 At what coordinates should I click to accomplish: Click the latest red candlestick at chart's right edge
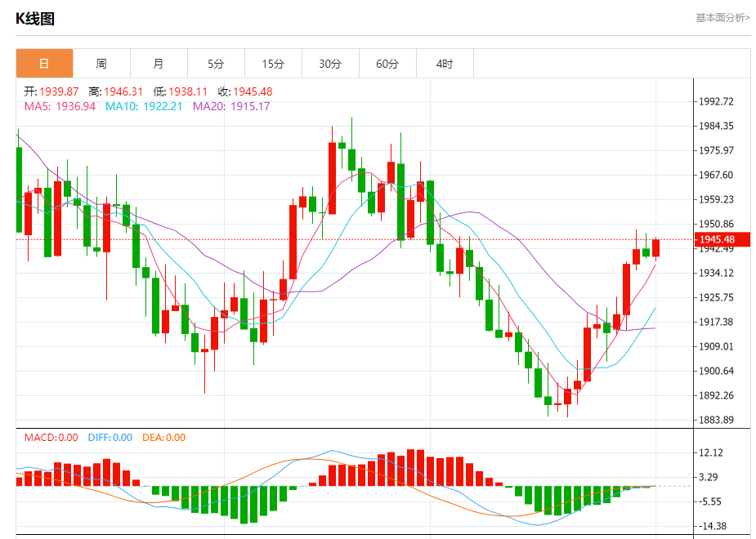point(655,248)
